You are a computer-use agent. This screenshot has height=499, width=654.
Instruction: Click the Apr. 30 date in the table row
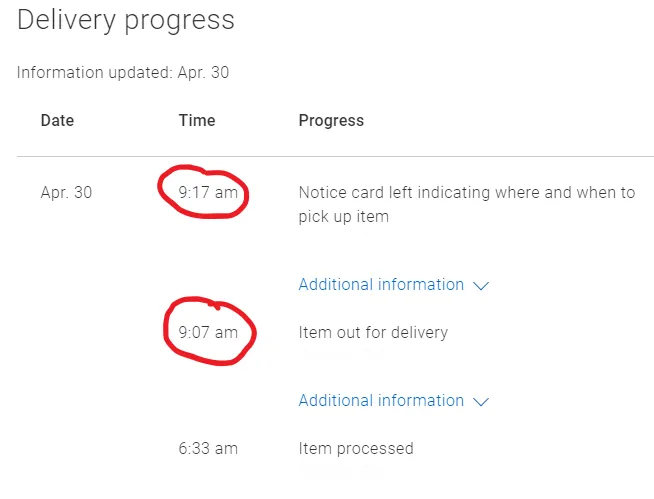66,193
